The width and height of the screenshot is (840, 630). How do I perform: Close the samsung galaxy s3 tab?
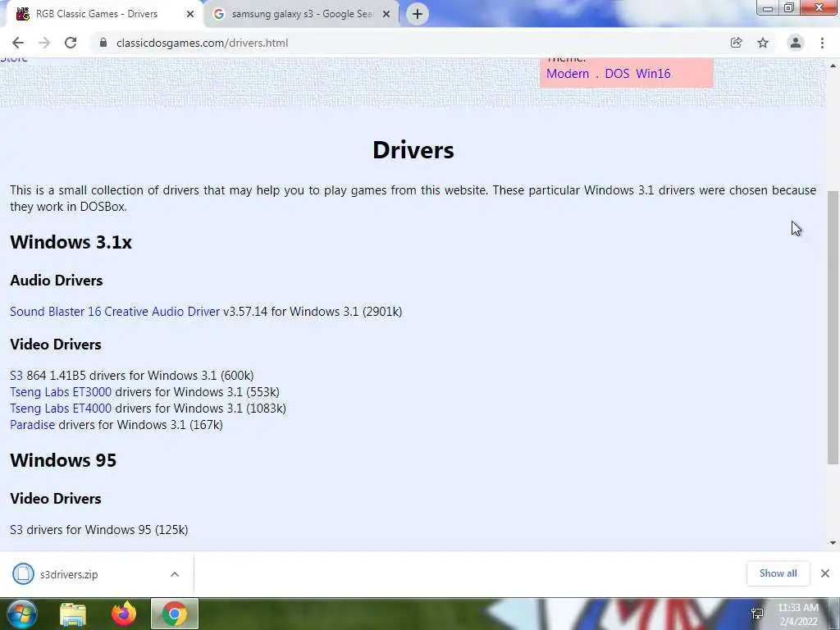coord(386,14)
